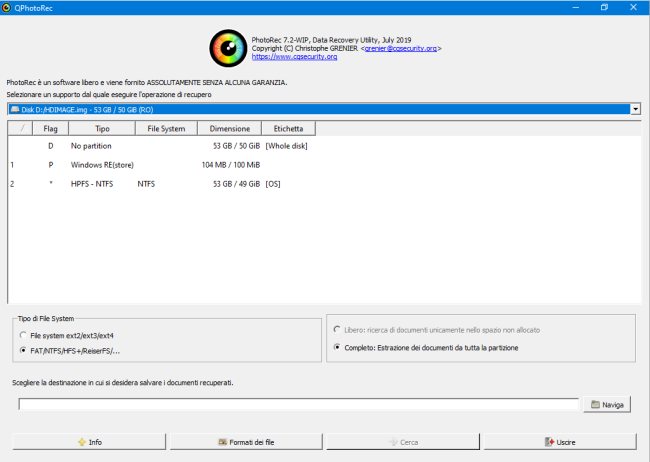Click QPhotoRec title bar app icon

(x=6, y=7)
